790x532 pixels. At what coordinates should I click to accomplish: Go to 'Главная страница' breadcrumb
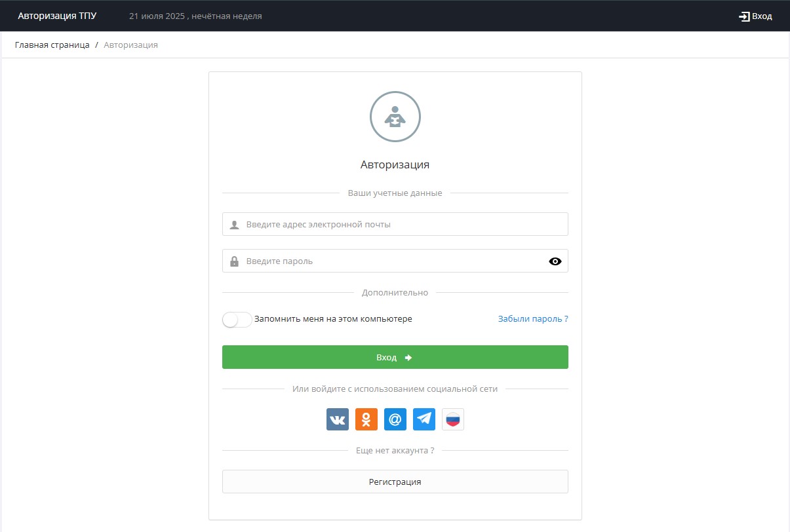click(x=52, y=45)
